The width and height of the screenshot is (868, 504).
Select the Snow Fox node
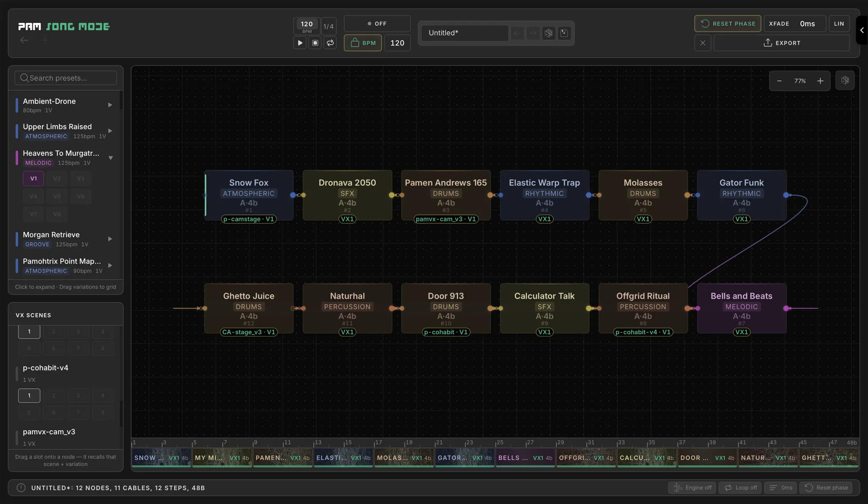[249, 195]
